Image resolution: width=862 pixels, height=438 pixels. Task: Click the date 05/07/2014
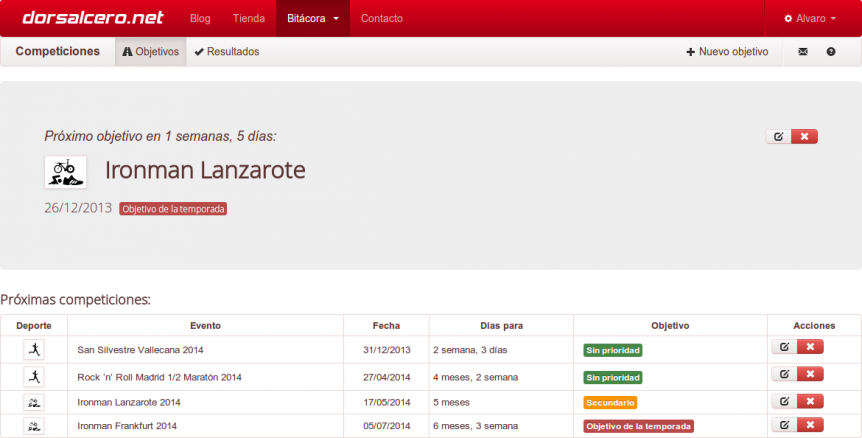point(386,426)
